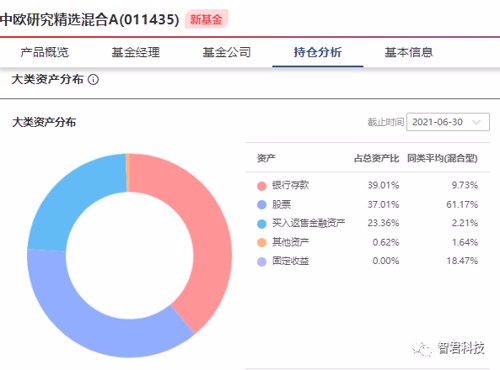Switch to the 基金经理 tab
This screenshot has height=370, width=500.
click(136, 52)
